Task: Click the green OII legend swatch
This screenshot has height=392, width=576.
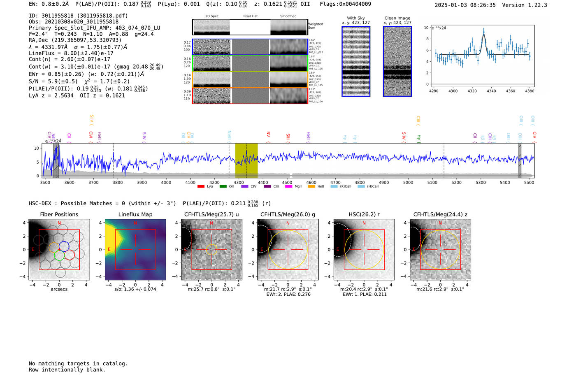Action: coord(223,186)
